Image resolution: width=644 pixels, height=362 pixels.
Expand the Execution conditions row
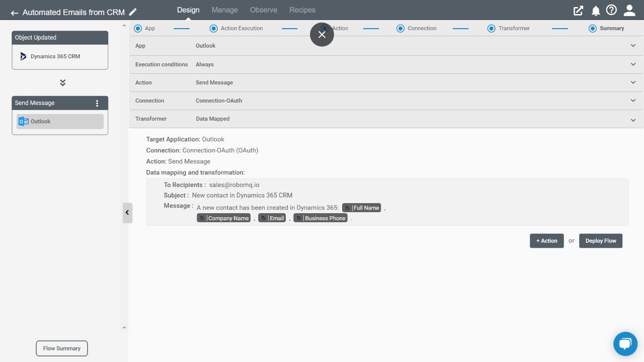coord(386,64)
